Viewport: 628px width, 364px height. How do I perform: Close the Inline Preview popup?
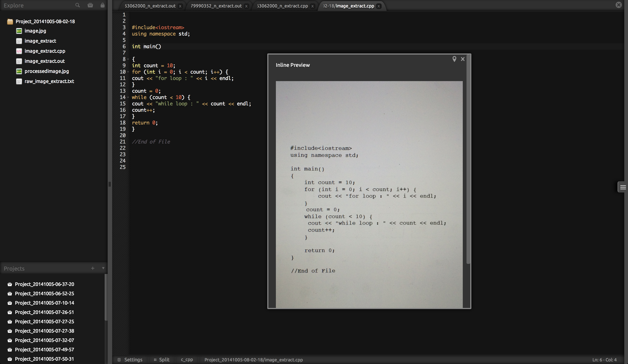tap(463, 59)
